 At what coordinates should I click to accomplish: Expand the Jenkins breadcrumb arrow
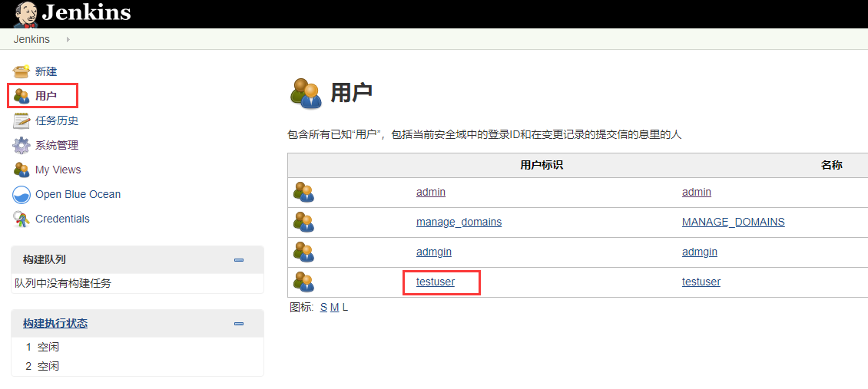pos(68,39)
